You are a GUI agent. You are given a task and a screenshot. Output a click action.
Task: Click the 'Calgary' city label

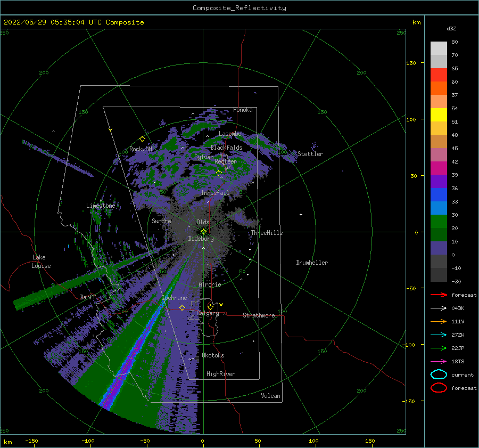208,313
